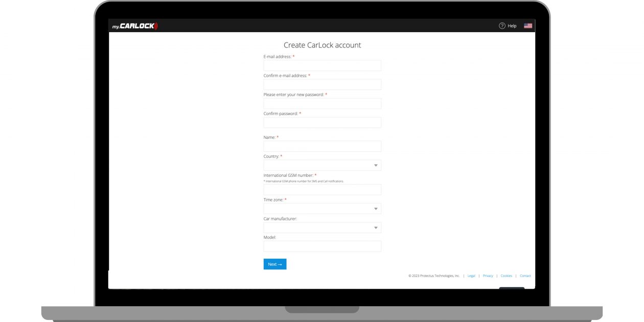This screenshot has height=322, width=644.
Task: Select the new password field
Action: [x=322, y=103]
